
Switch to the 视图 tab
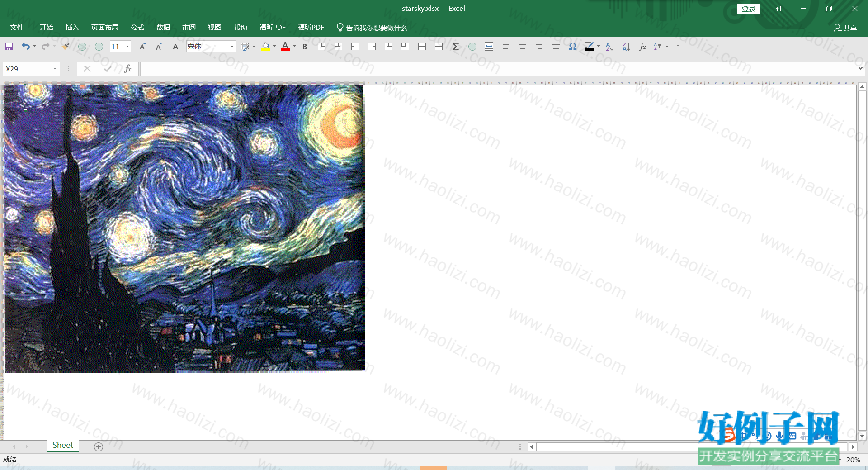click(215, 28)
